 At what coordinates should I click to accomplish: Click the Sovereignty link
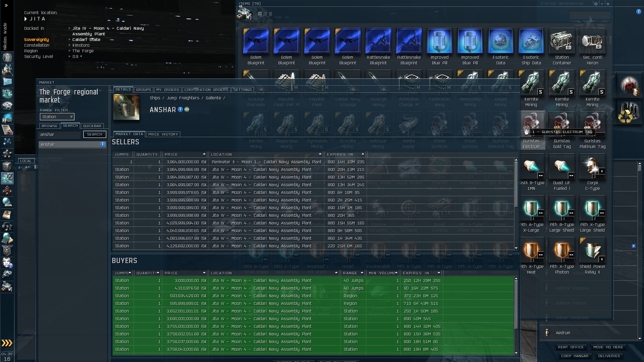(x=37, y=39)
